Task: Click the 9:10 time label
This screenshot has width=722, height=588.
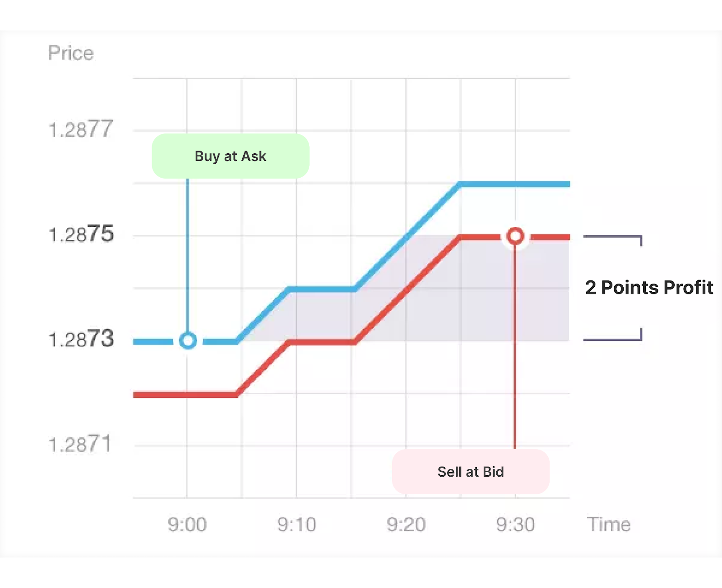Action: coord(296,524)
